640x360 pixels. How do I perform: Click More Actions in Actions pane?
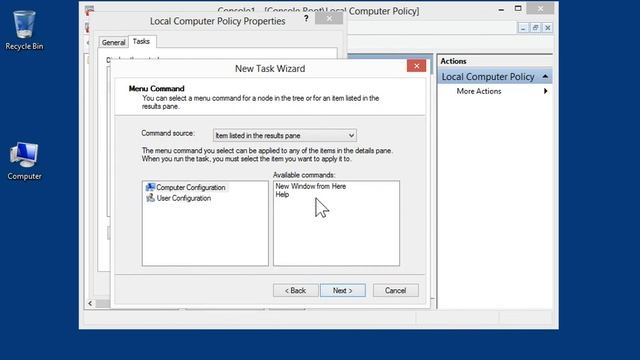point(479,91)
